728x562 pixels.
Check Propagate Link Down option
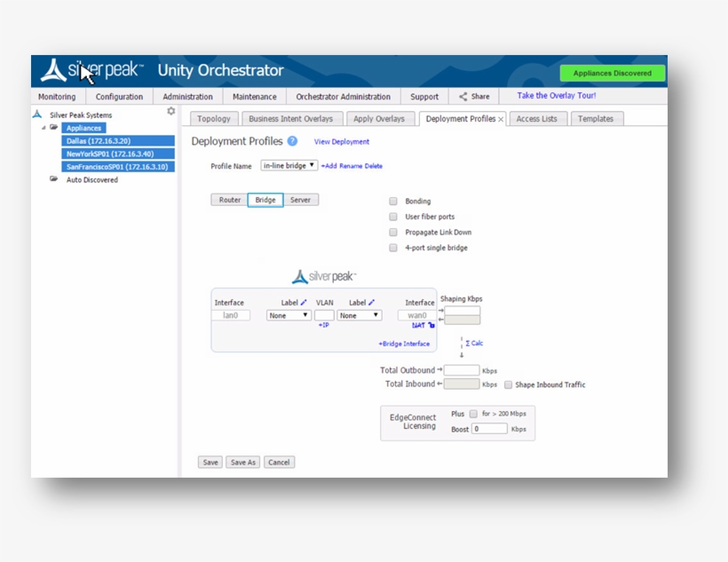(x=393, y=233)
